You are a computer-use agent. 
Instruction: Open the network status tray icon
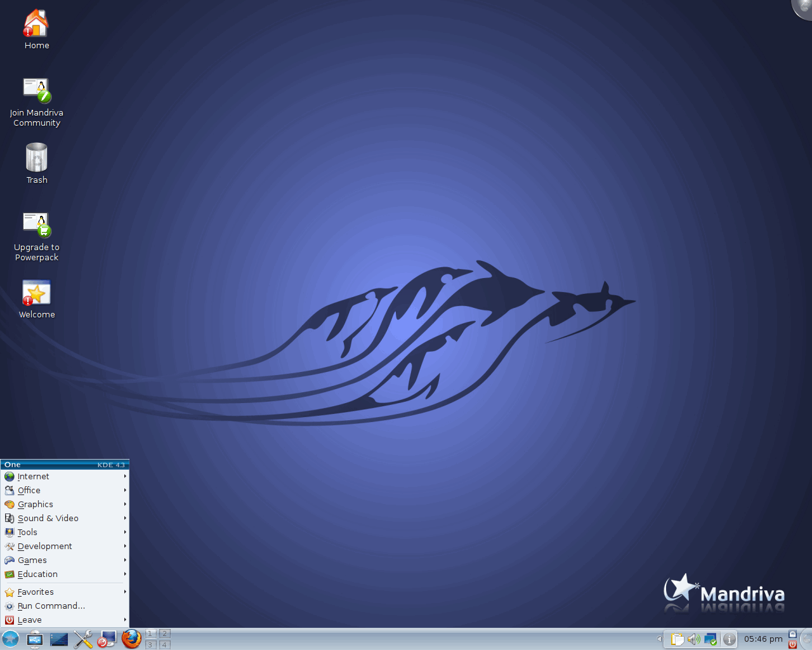click(711, 639)
